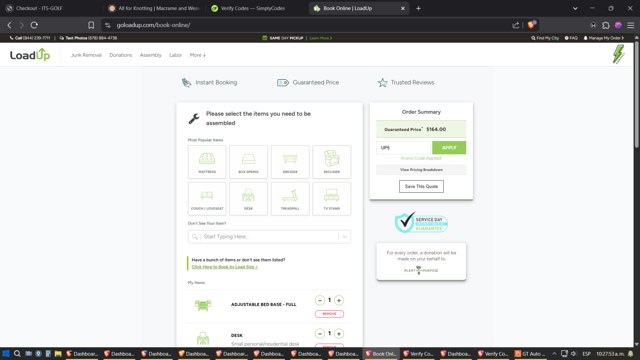
Task: Open the FAQ link
Action: [x=571, y=38]
